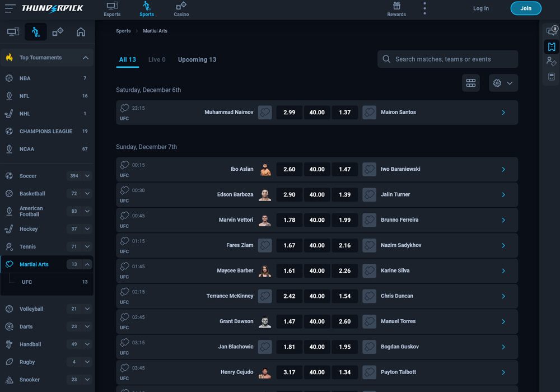The height and width of the screenshot is (392, 560).
Task: Collapse the Top Tournaments section
Action: tap(85, 57)
